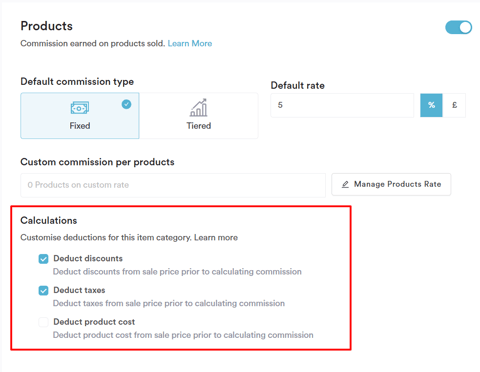Open the Learn more link under Calculations
Image resolution: width=480 pixels, height=372 pixels.
[x=216, y=238]
